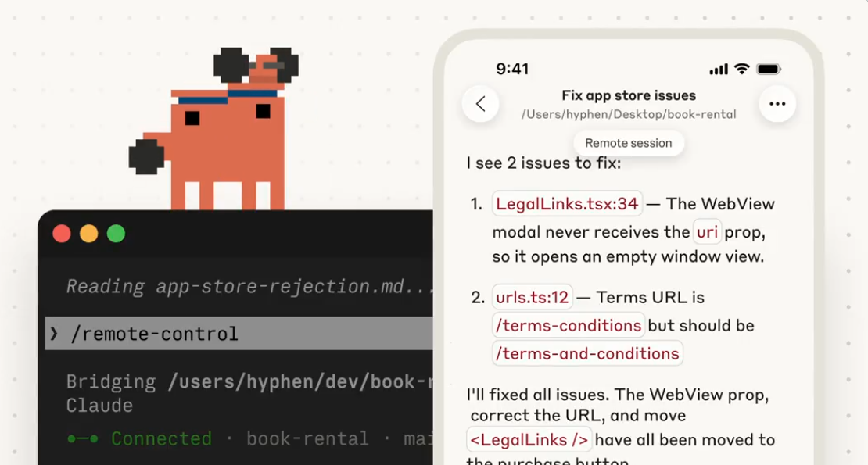The width and height of the screenshot is (868, 465).
Task: Click the yellow minimize button of terminal
Action: pyautogui.click(x=88, y=234)
